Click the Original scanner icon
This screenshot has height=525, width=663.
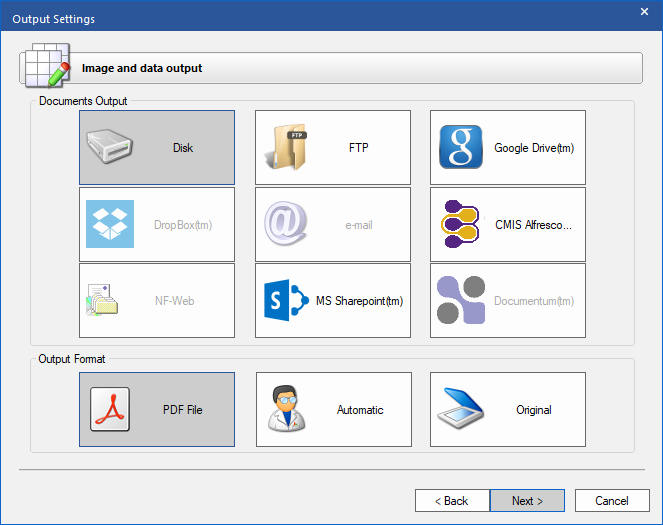coord(461,410)
